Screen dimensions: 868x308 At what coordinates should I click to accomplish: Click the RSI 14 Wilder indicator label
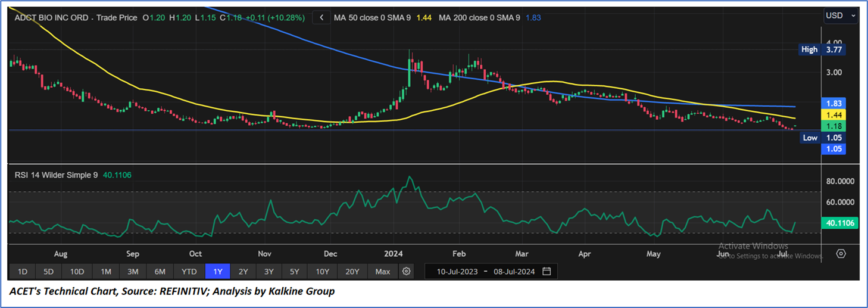click(x=56, y=175)
